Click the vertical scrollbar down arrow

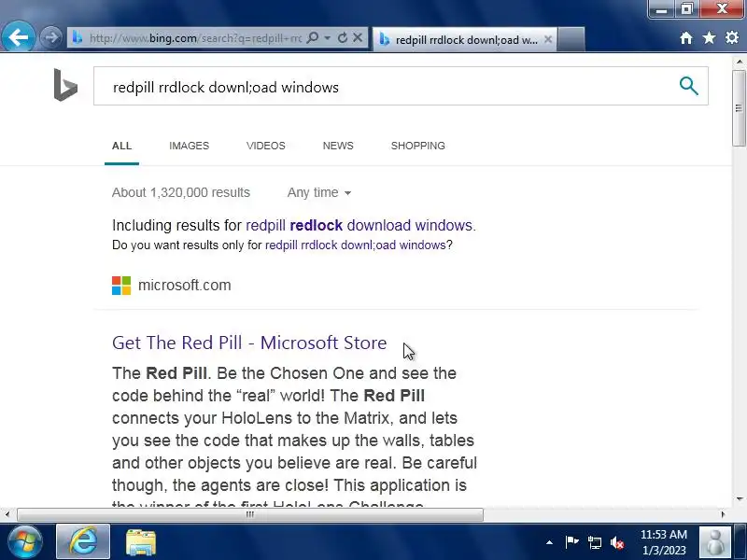click(739, 499)
